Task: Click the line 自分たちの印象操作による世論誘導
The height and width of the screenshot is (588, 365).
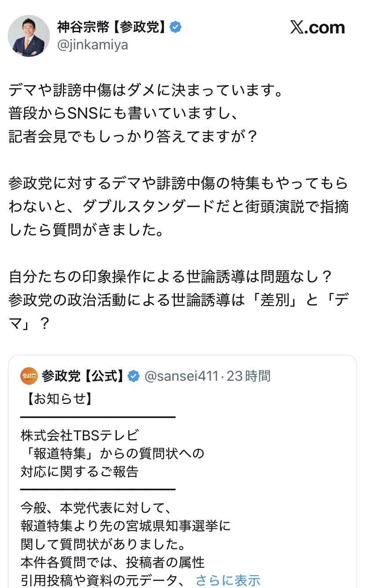Action: [170, 277]
